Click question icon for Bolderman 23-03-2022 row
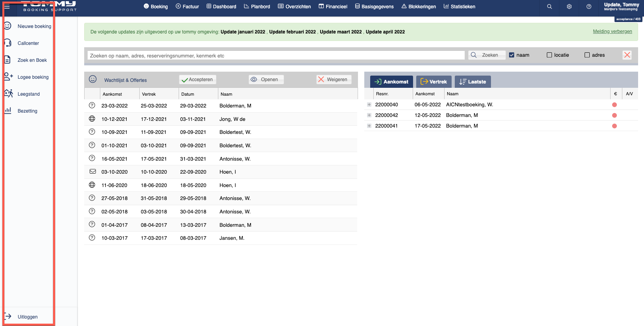The width and height of the screenshot is (644, 326). (92, 106)
